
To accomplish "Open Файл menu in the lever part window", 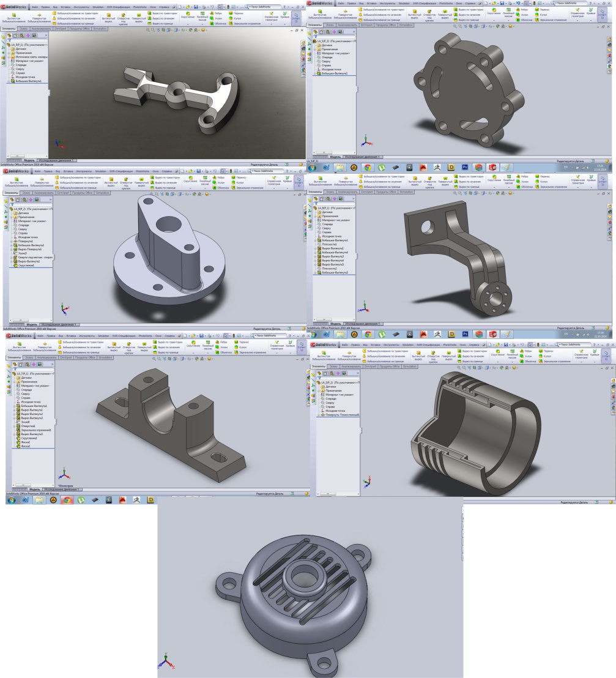I will pos(34,7).
